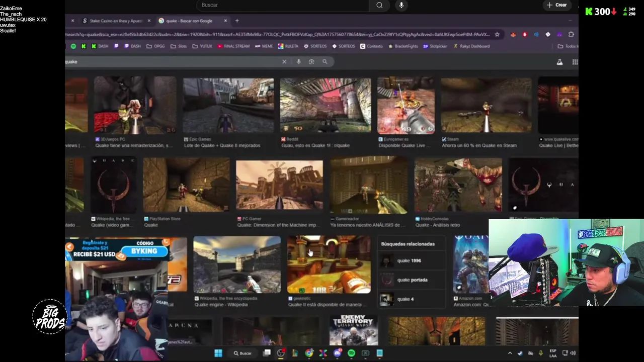Open the Eurogamer Quake Live image
This screenshot has height=362, width=644.
pos(406,105)
